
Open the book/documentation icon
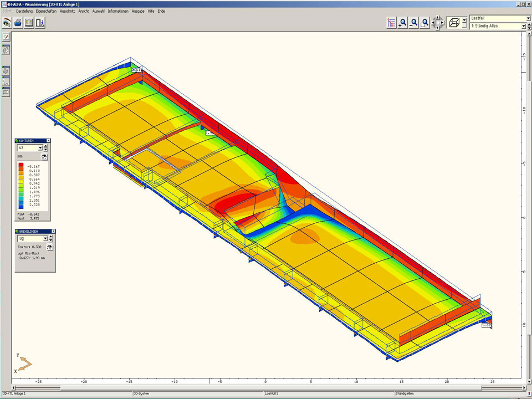29,23
